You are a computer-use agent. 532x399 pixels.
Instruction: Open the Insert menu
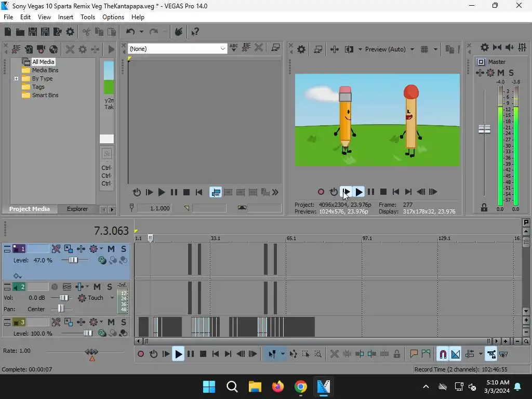pos(65,17)
